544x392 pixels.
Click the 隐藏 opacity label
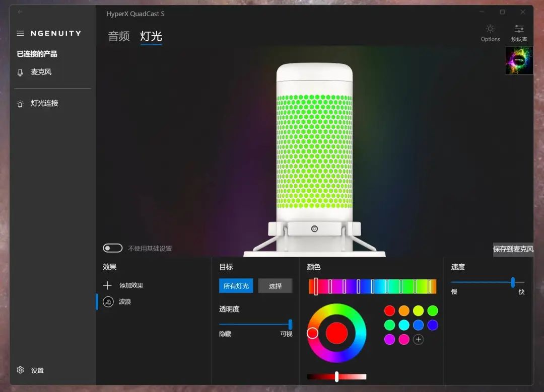225,334
